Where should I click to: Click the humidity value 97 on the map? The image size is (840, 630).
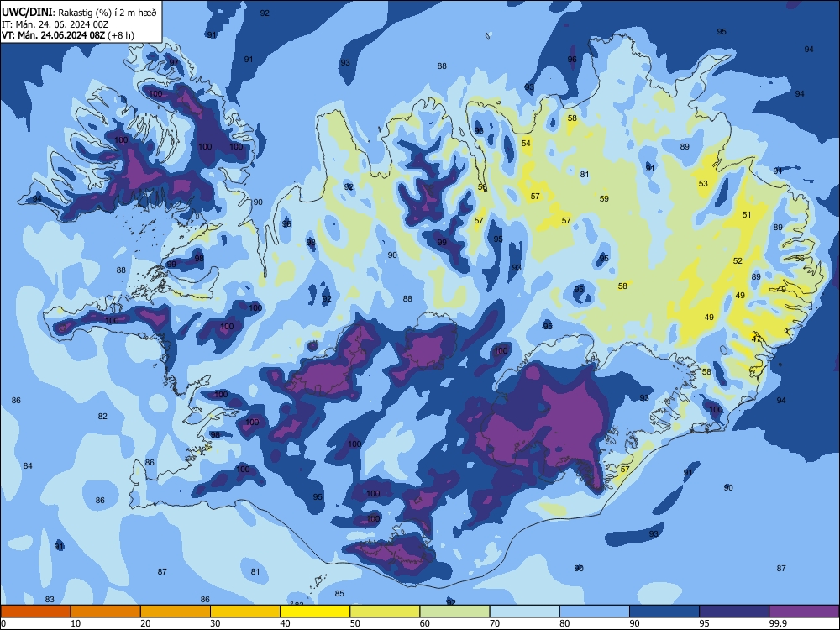174,63
